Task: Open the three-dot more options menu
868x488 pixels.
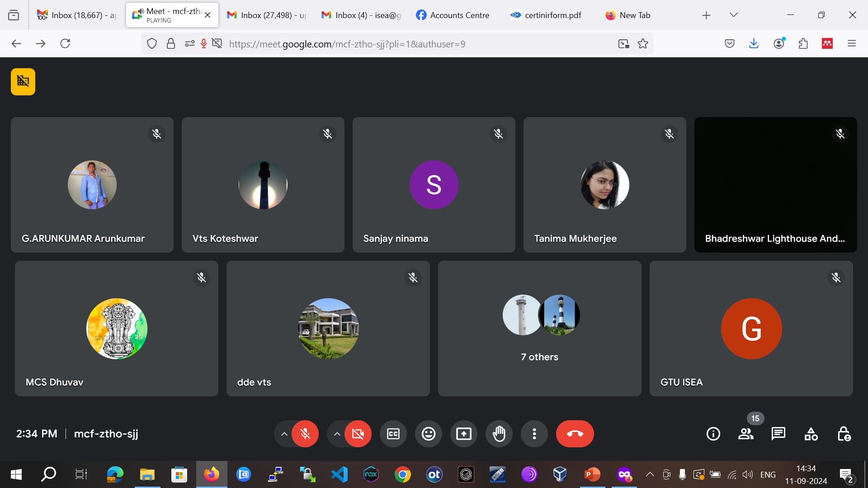Action: [534, 434]
